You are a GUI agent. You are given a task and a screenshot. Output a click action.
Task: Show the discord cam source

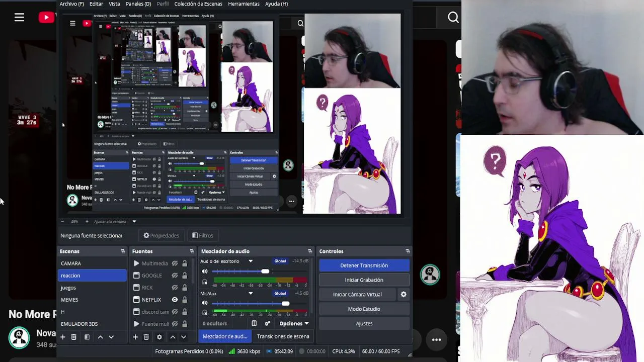[175, 312]
